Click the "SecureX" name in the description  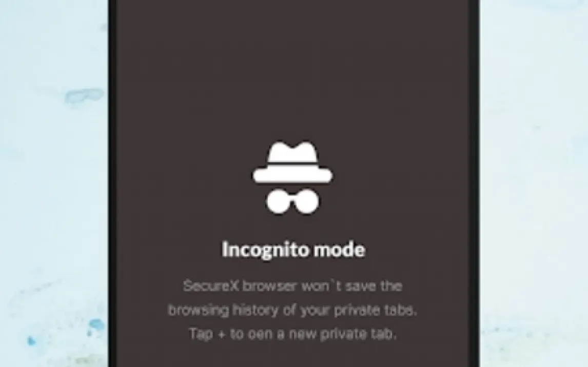coord(211,286)
